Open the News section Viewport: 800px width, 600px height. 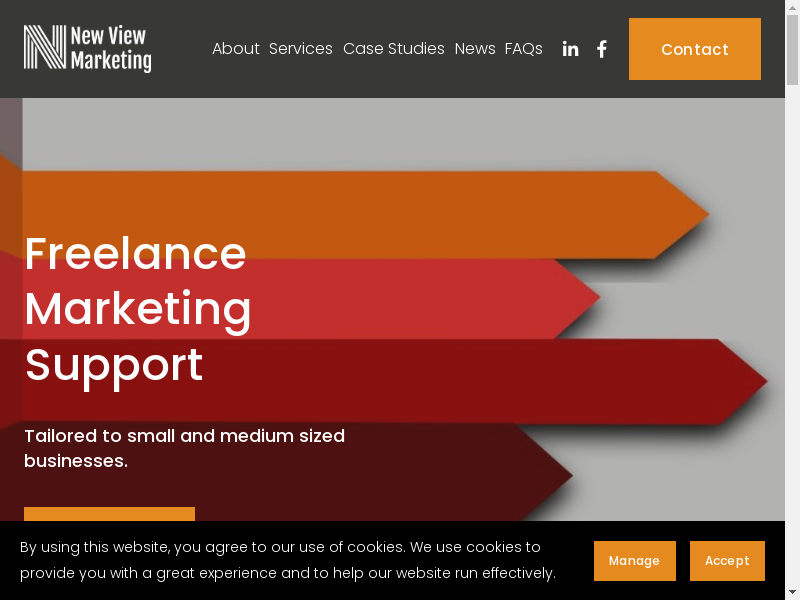pyautogui.click(x=474, y=49)
